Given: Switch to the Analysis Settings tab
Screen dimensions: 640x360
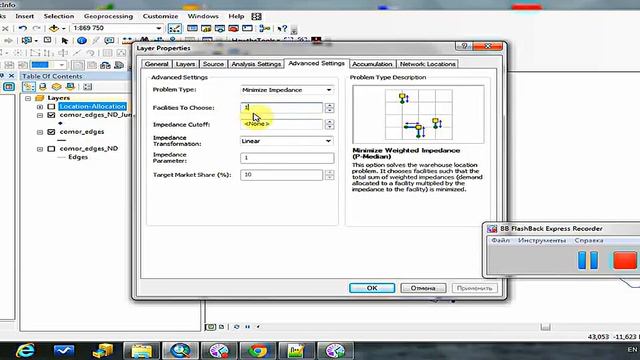Looking at the screenshot, I should pyautogui.click(x=256, y=64).
